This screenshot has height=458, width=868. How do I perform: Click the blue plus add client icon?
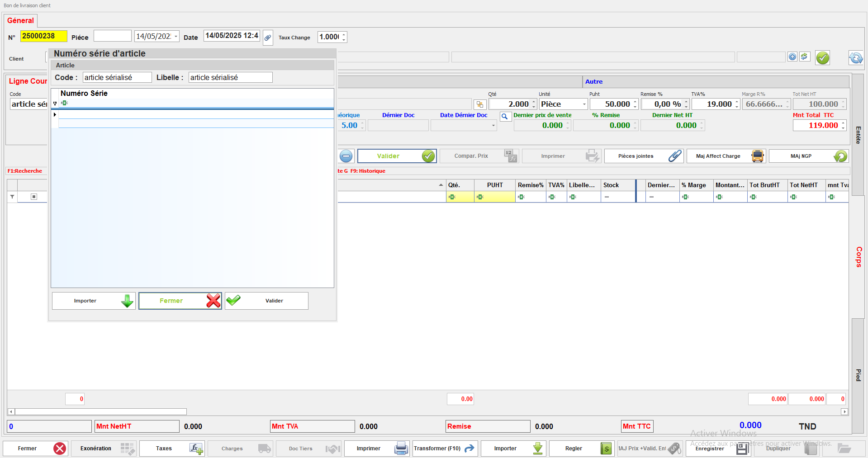click(792, 57)
